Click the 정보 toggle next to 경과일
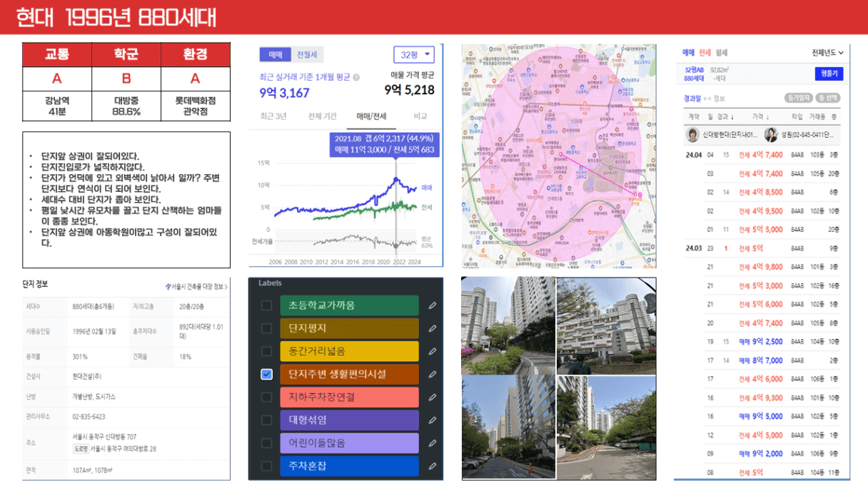This screenshot has width=868, height=488. 719,98
